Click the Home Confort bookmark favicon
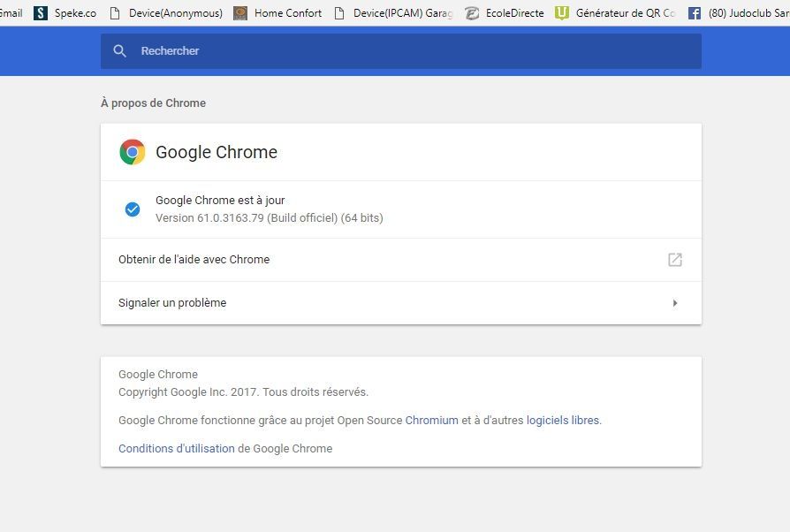 tap(240, 13)
